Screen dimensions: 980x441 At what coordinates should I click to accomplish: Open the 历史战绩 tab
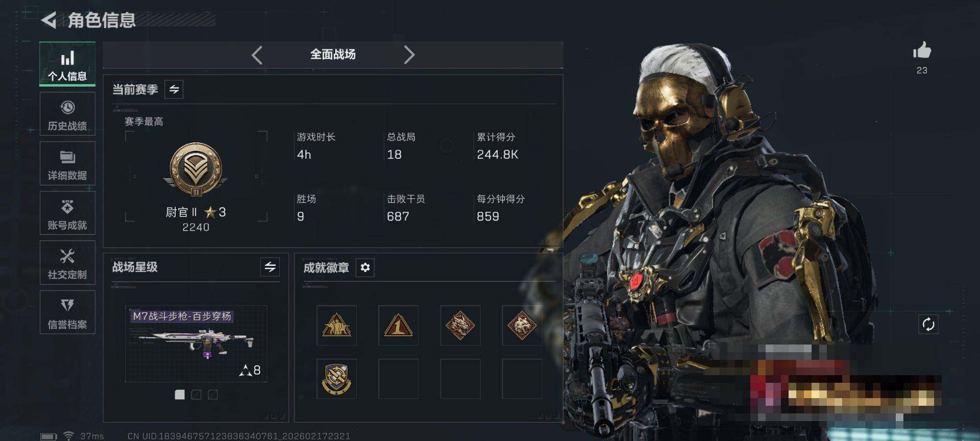click(67, 114)
